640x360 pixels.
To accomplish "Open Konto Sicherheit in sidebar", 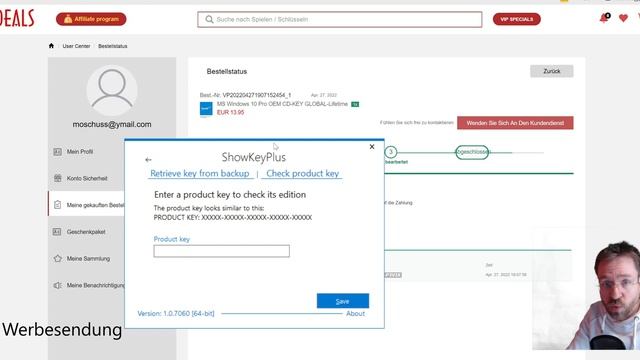I will coord(87,178).
